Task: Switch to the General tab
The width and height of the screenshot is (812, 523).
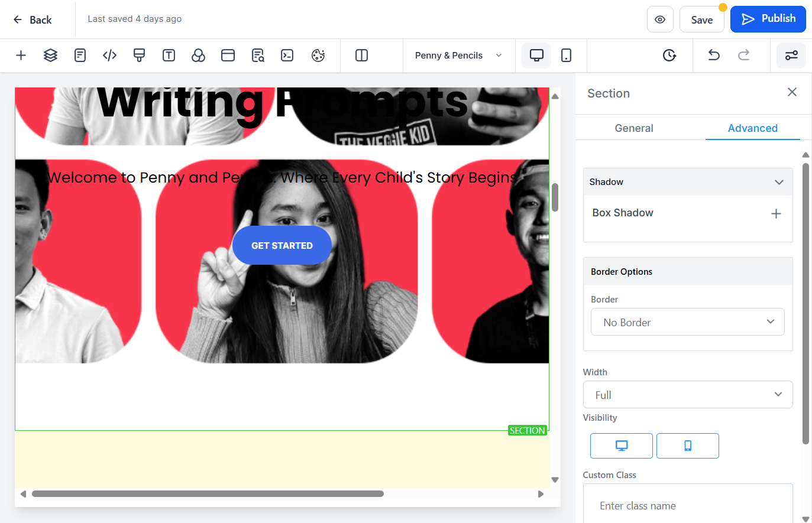Action: (x=634, y=128)
